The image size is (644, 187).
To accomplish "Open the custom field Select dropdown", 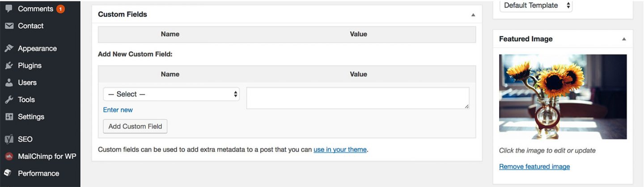I will coord(171,94).
